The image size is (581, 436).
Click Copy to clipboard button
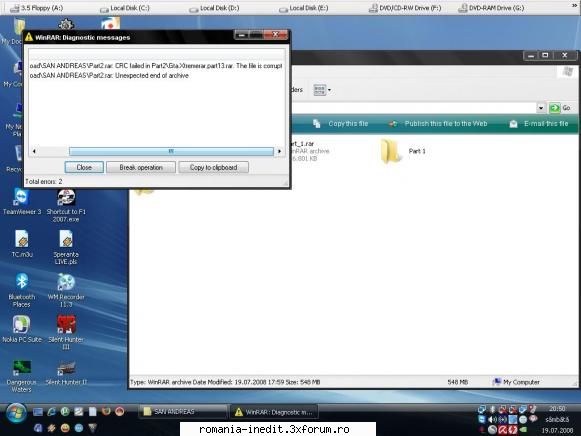[x=213, y=167]
